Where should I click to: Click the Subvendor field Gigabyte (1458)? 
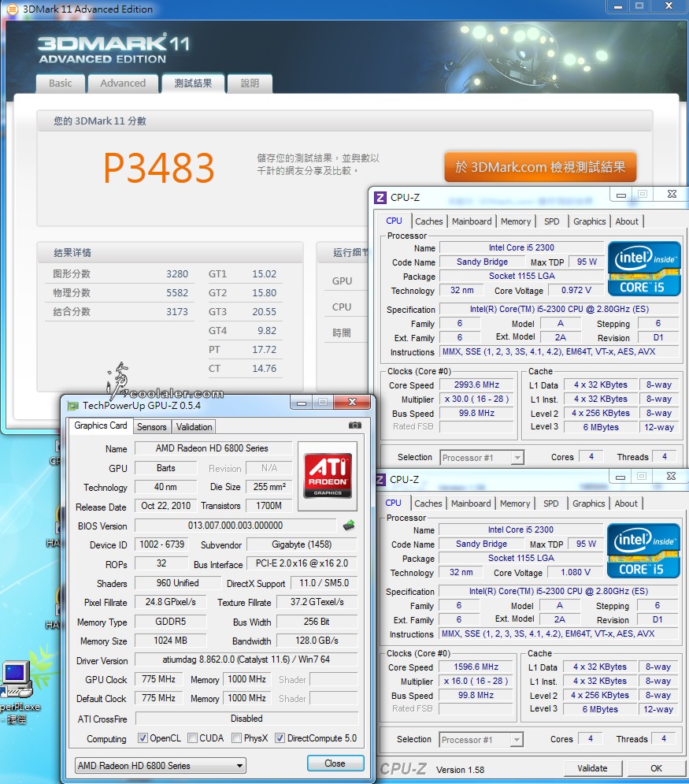pyautogui.click(x=302, y=544)
